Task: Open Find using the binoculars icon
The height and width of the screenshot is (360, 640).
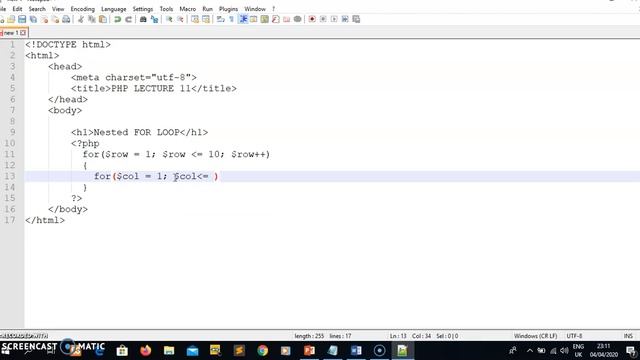Action: pos(143,19)
